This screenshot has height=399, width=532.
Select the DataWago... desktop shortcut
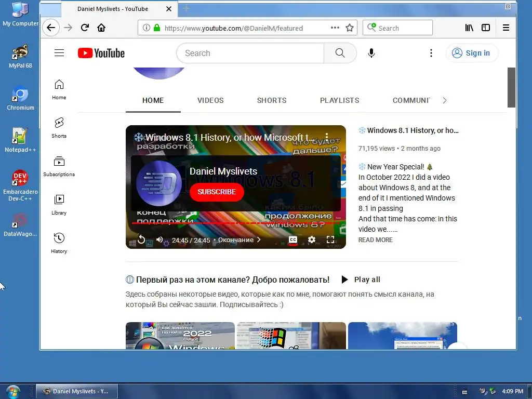(x=20, y=225)
